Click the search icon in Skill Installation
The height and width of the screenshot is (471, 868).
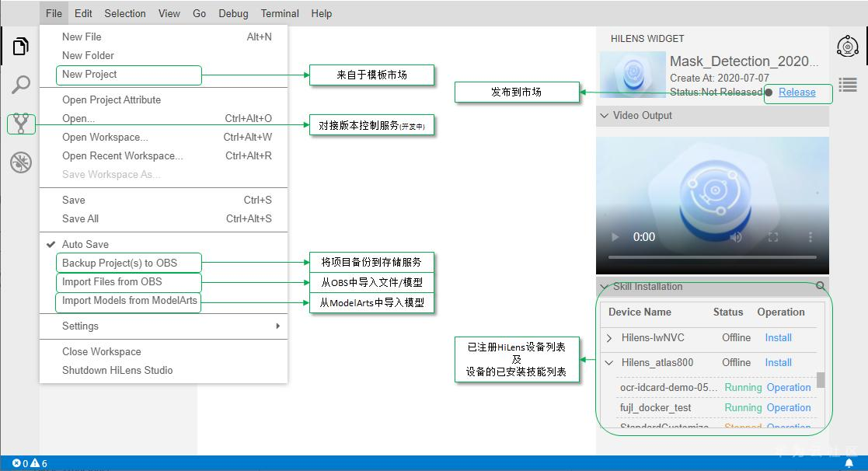coord(821,287)
